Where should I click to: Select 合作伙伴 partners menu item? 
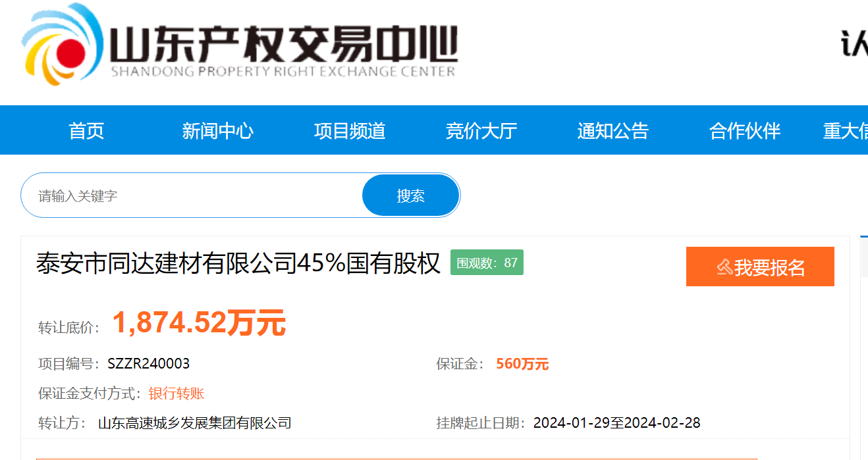[x=745, y=130]
